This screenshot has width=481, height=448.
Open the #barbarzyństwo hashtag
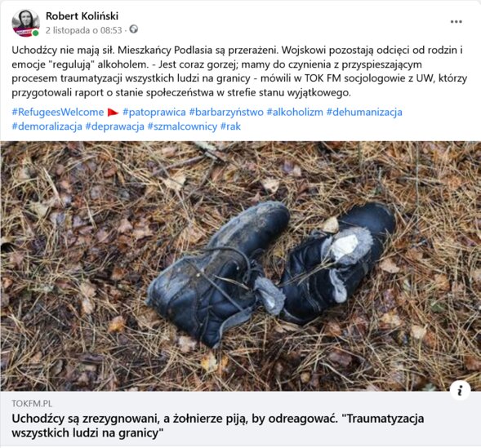pos(226,112)
